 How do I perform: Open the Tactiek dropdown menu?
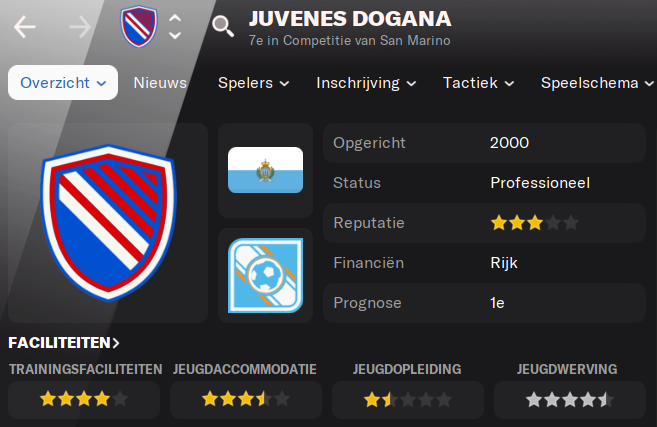point(479,83)
